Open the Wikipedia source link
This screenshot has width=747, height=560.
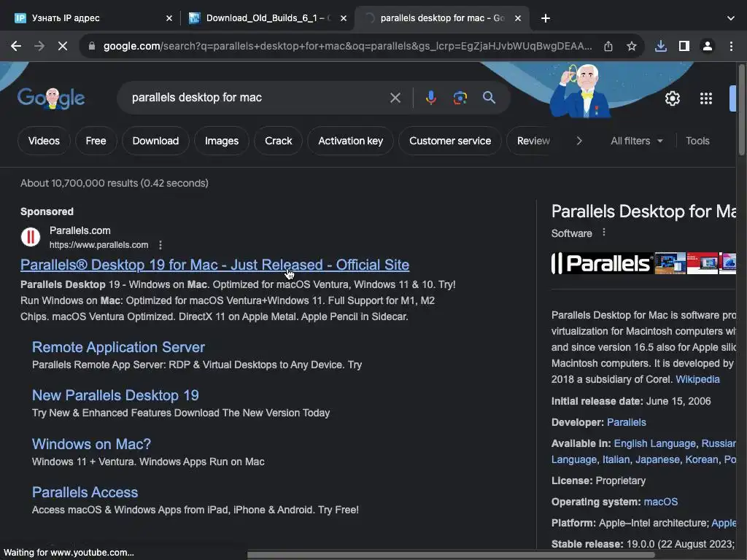pos(697,379)
